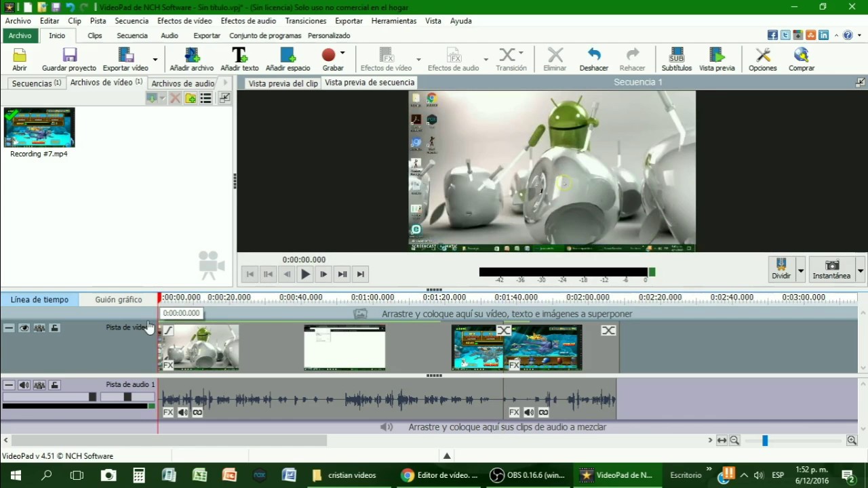The height and width of the screenshot is (488, 868).
Task: Open Exportar vídeo dropdown arrow
Action: 155,60
